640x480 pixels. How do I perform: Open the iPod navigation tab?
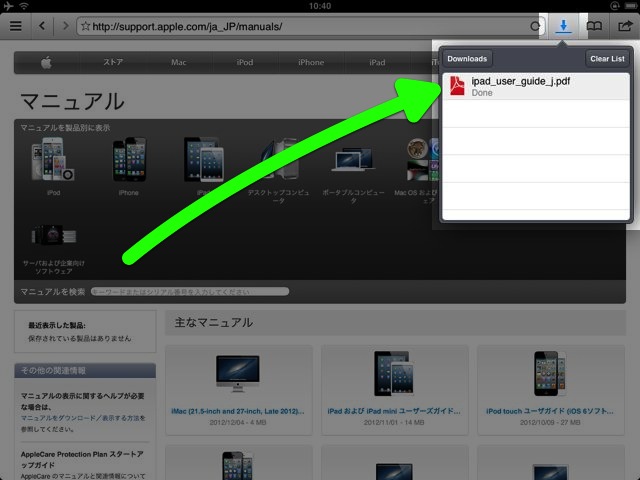pyautogui.click(x=245, y=62)
